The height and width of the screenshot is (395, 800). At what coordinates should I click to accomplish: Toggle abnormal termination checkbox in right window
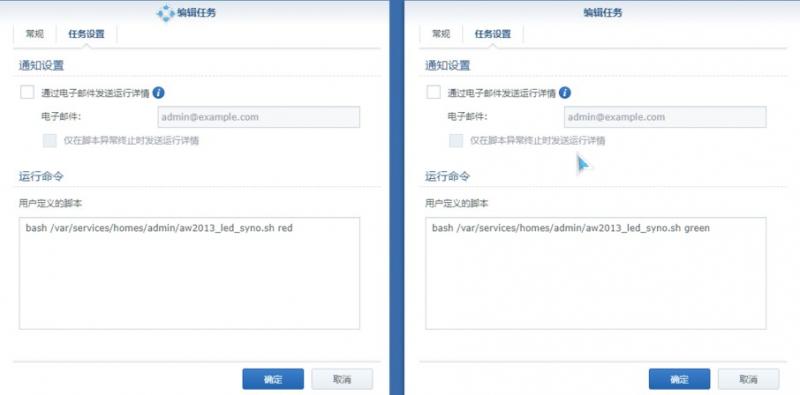[x=456, y=141]
